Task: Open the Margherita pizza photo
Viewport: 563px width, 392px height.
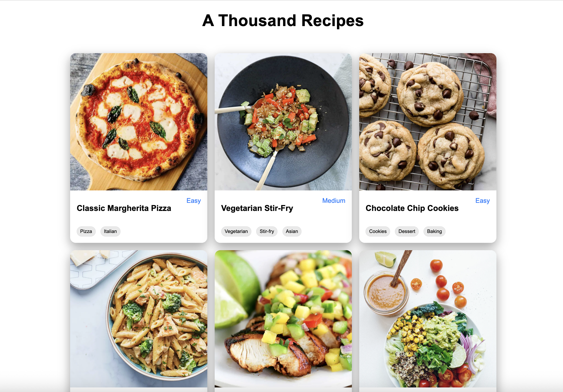Action: pos(139,122)
